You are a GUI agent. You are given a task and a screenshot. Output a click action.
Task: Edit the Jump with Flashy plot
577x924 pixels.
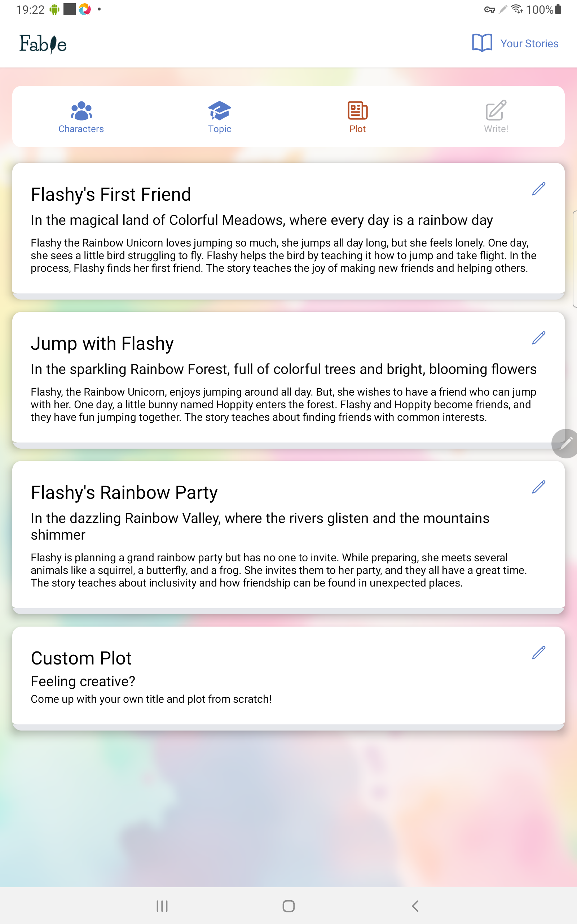coord(539,337)
